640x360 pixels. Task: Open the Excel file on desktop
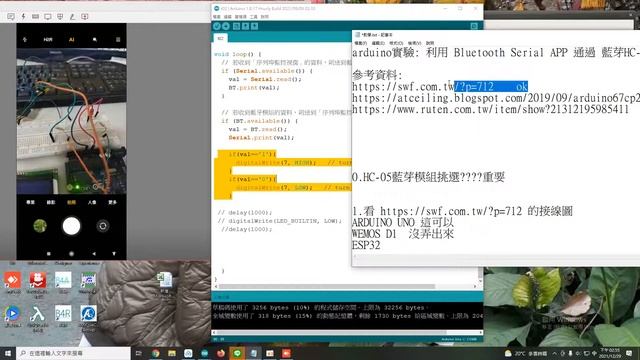click(x=165, y=282)
